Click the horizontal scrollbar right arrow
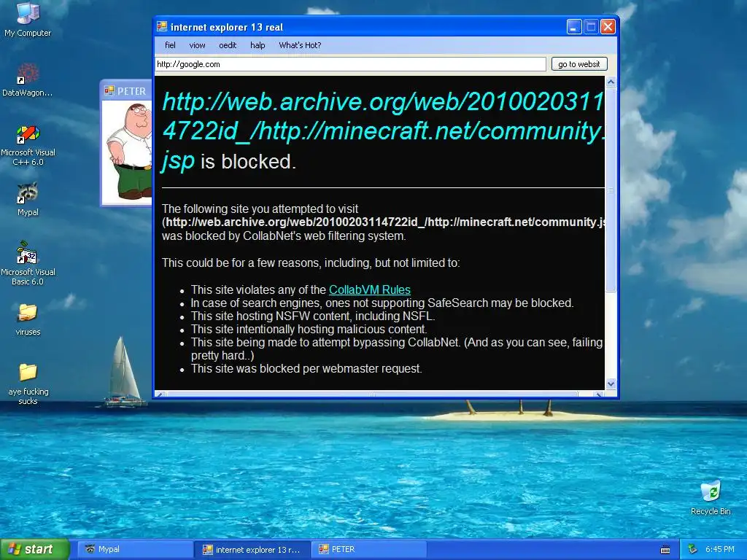Viewport: 747px width, 560px height. [x=599, y=394]
